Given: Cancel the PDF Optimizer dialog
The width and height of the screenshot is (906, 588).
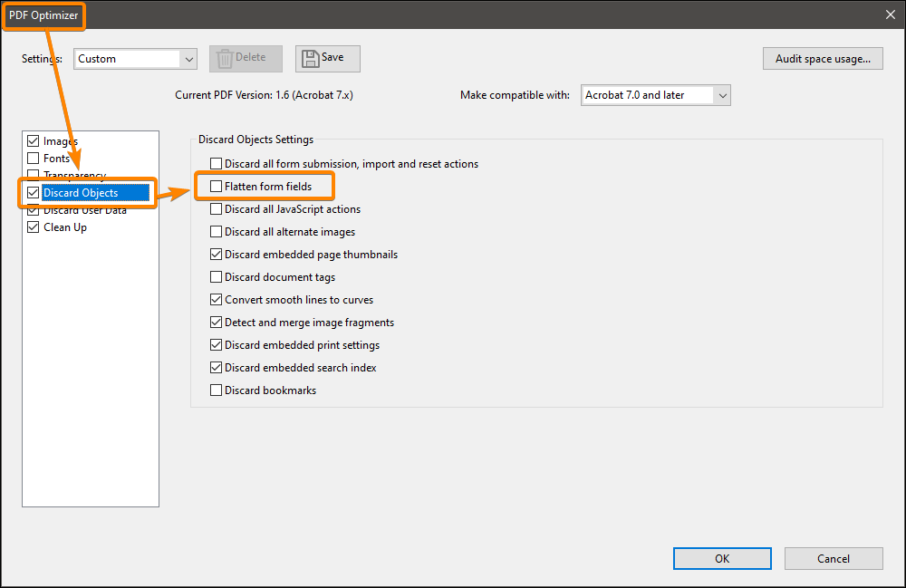Looking at the screenshot, I should point(833,558).
